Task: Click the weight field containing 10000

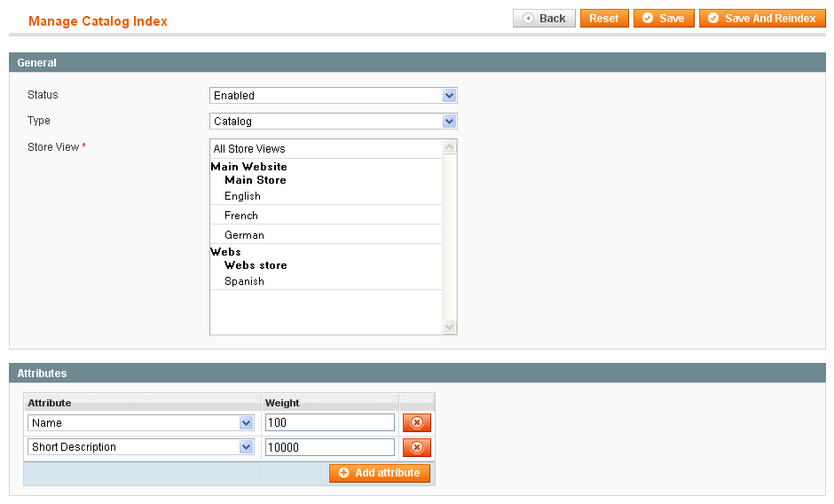Action: coord(328,447)
